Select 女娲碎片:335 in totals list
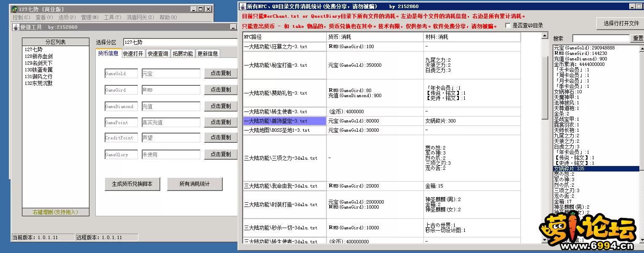 coord(596,169)
